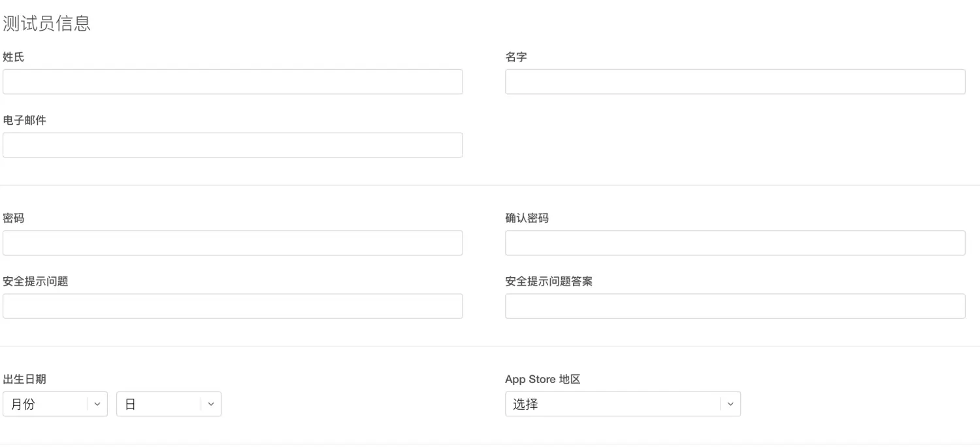Click the 确认密码 label text
Image resolution: width=980 pixels, height=447 pixels.
tap(527, 218)
